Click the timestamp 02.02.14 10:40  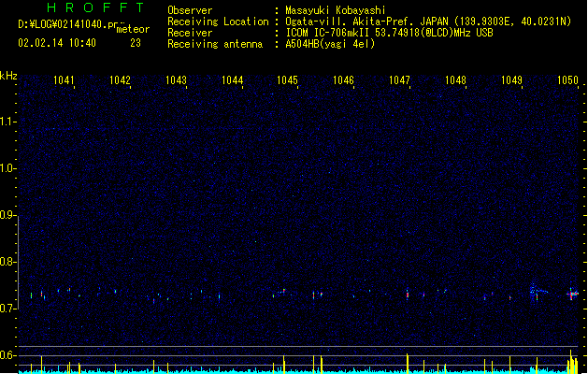pyautogui.click(x=57, y=43)
